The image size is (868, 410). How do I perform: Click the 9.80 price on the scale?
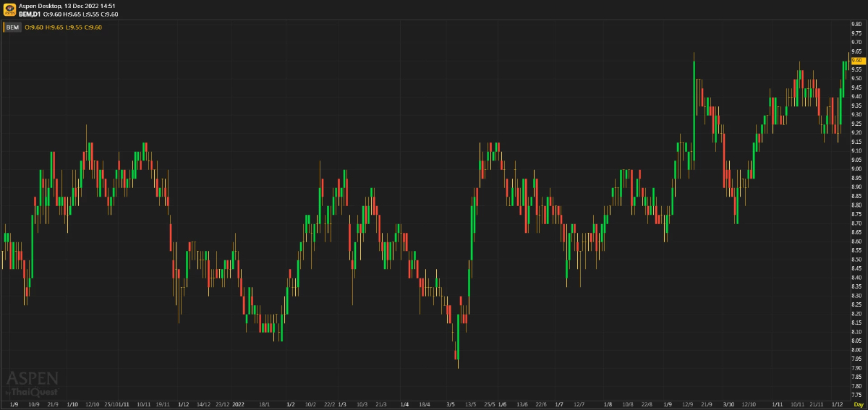point(856,25)
